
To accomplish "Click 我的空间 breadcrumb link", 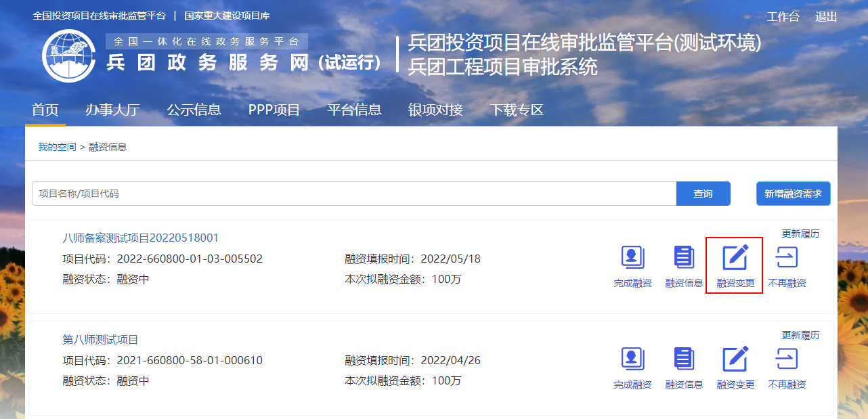I will (x=57, y=147).
